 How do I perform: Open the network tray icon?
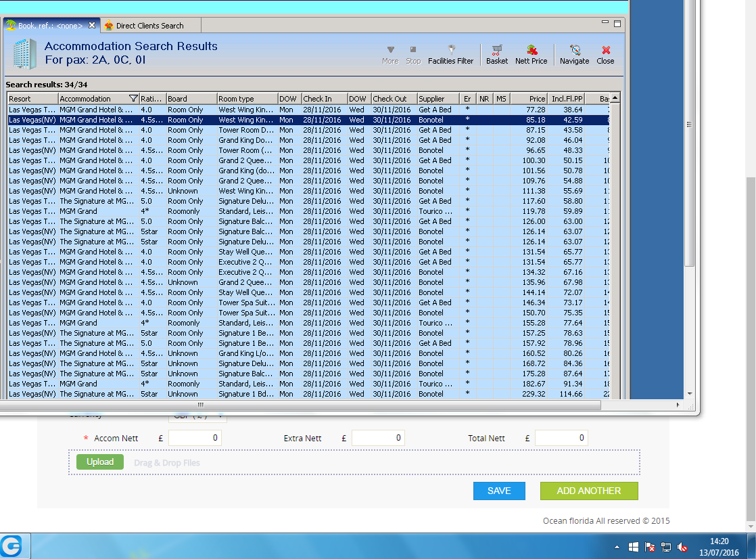pyautogui.click(x=666, y=547)
